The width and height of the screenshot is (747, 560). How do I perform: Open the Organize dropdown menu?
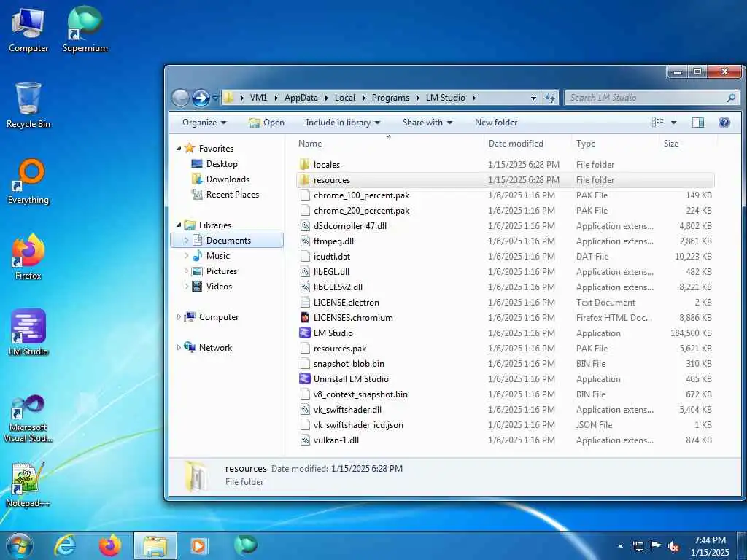(x=204, y=122)
